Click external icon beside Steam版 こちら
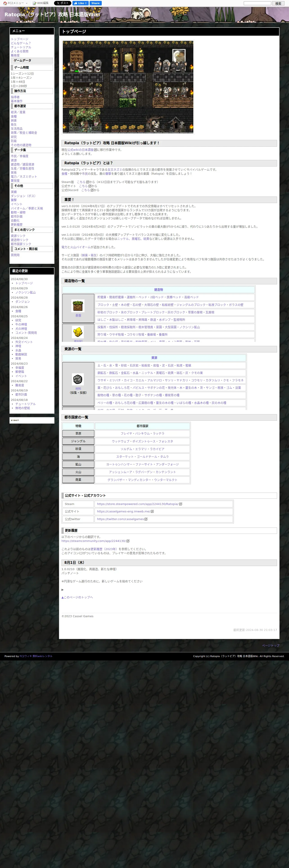289x868 pixels. [x=88, y=182]
